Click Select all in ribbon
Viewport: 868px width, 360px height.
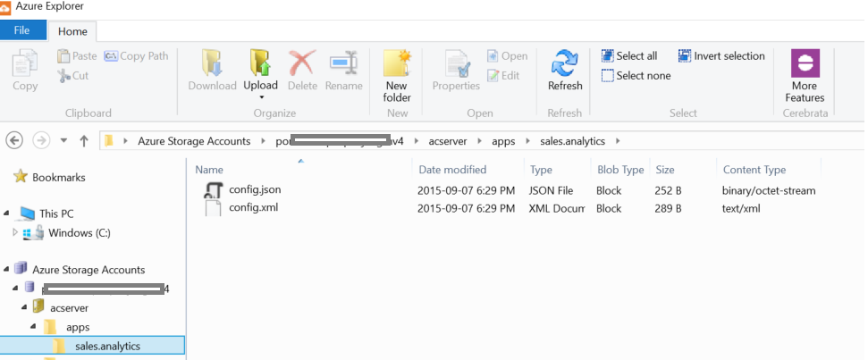(629, 55)
